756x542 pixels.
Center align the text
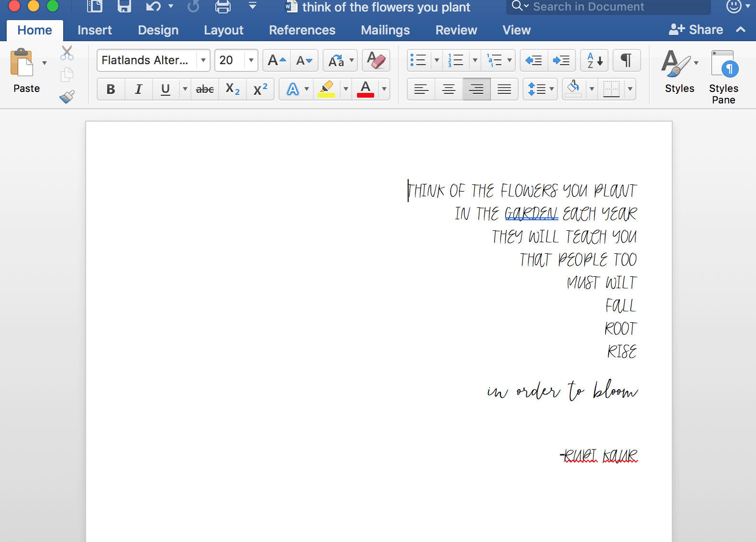tap(449, 89)
